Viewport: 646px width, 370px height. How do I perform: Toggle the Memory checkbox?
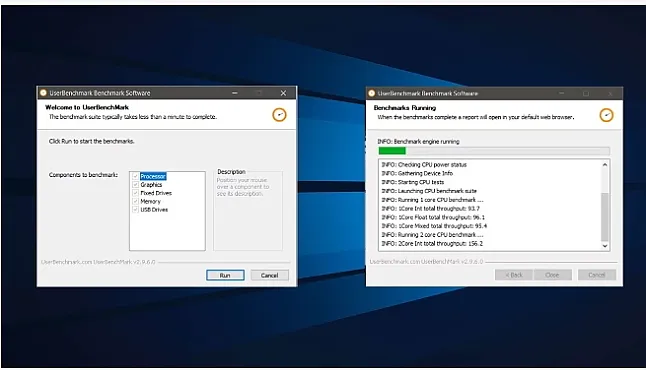[135, 201]
